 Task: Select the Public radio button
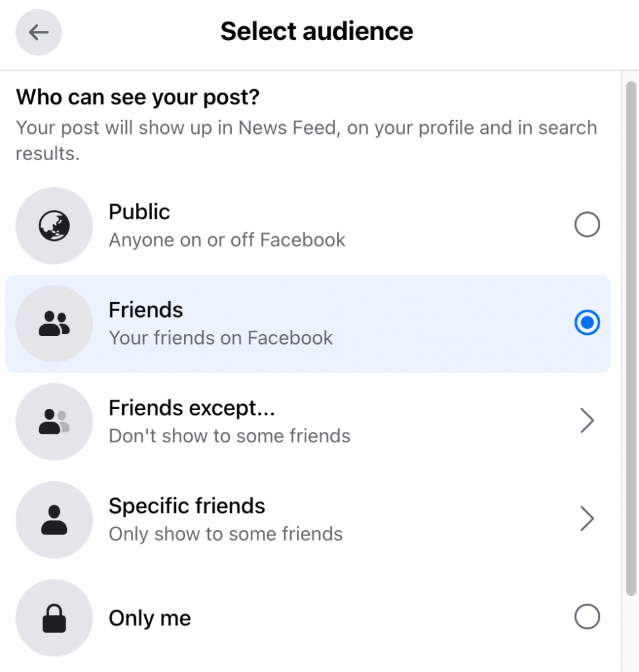(x=587, y=224)
